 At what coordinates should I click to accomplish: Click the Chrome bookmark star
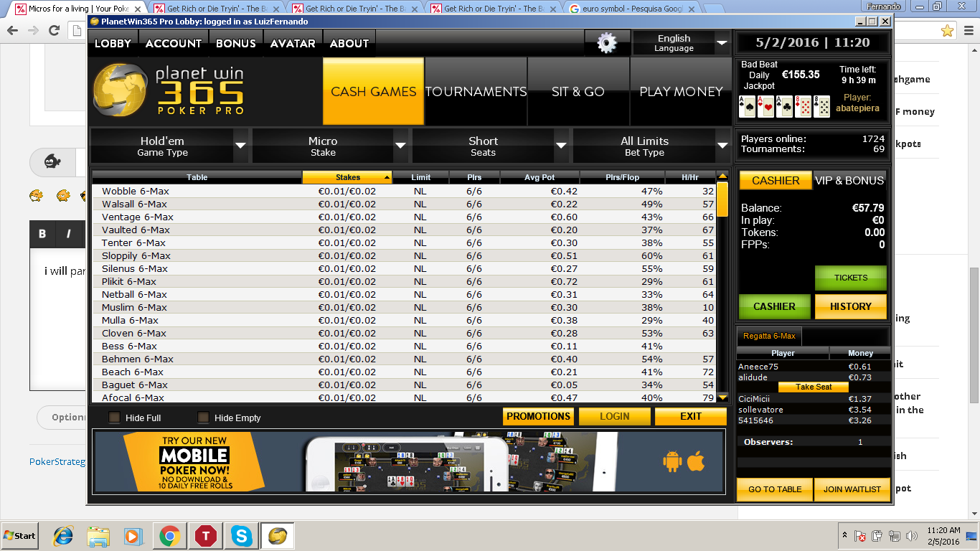(x=948, y=31)
